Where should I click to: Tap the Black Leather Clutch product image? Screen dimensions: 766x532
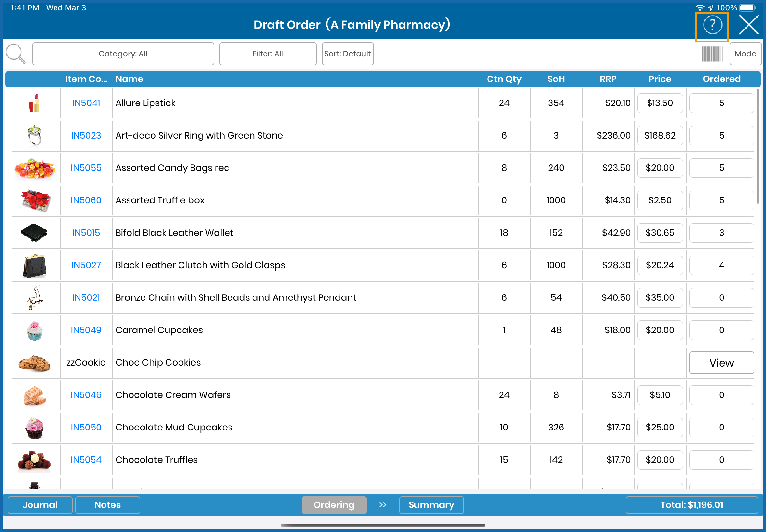coord(34,265)
